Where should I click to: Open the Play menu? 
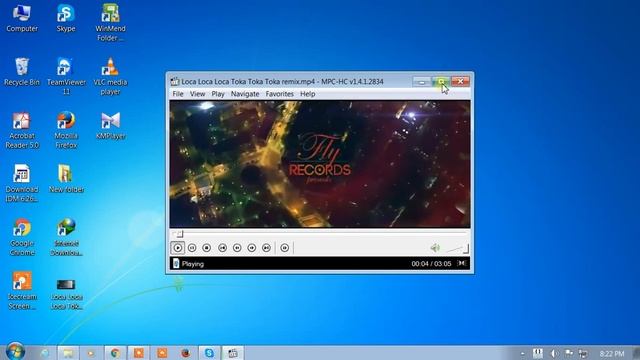pos(218,94)
